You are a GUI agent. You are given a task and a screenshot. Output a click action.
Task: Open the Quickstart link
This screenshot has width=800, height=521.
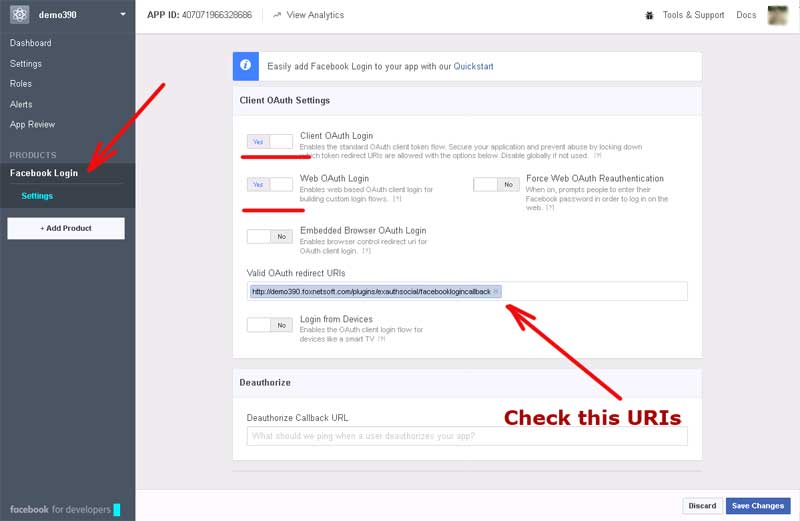pos(473,66)
